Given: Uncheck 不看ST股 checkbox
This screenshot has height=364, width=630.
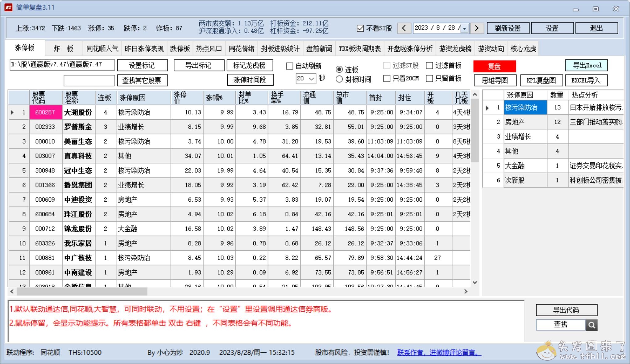Looking at the screenshot, I should click(360, 28).
